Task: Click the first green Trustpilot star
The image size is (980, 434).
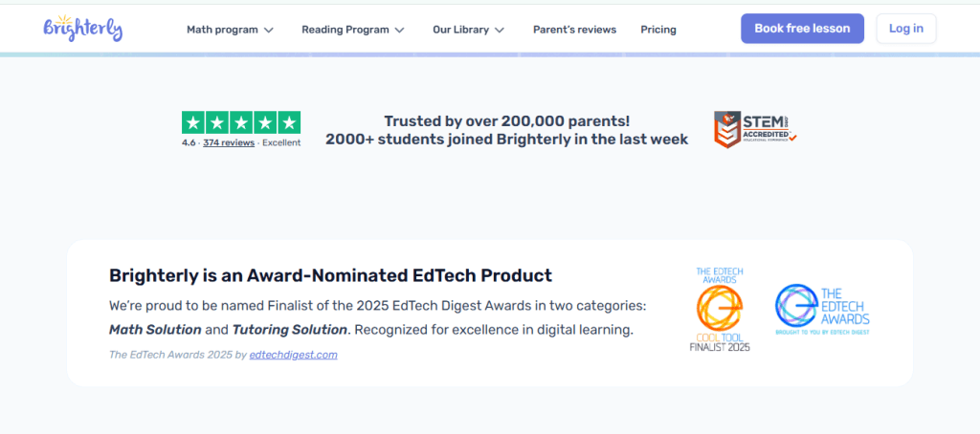Action: 193,122
